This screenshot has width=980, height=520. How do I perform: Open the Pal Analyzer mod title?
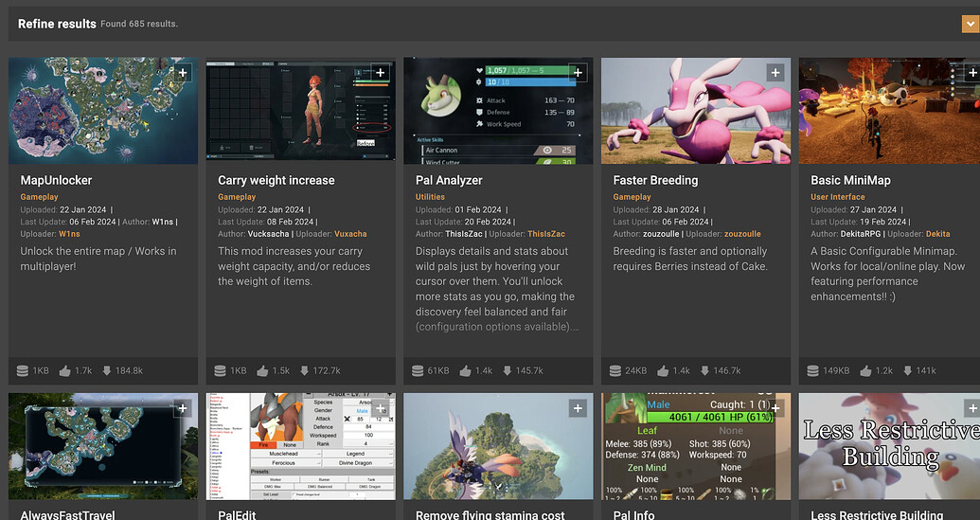click(449, 180)
